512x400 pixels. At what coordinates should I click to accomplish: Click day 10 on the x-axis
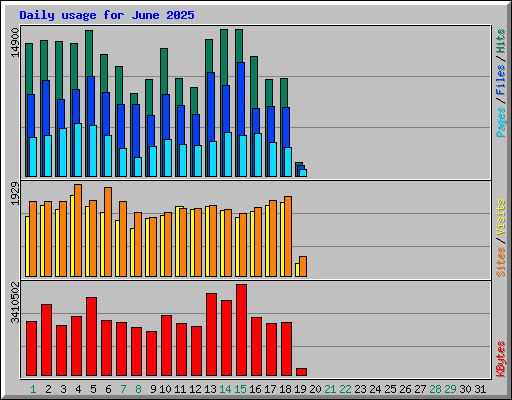click(165, 389)
